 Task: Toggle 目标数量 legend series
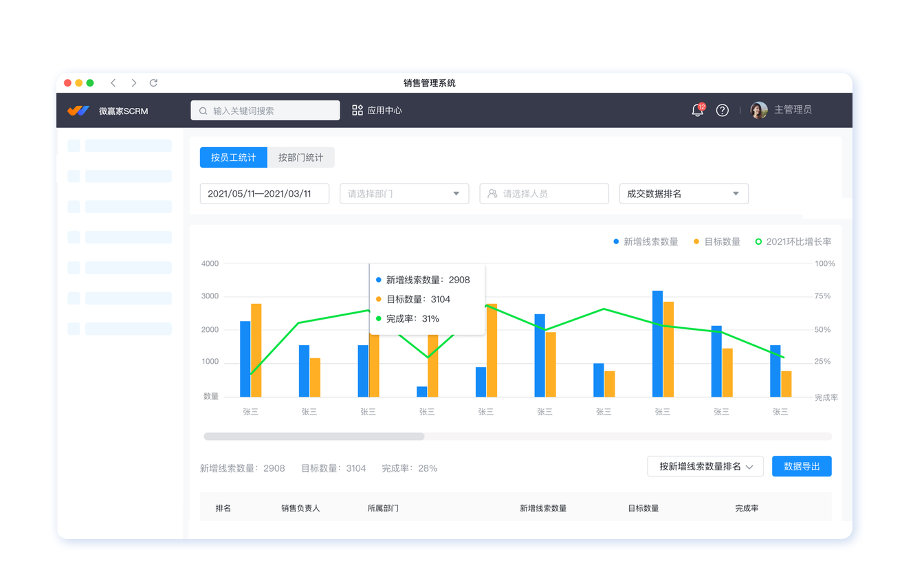(717, 242)
